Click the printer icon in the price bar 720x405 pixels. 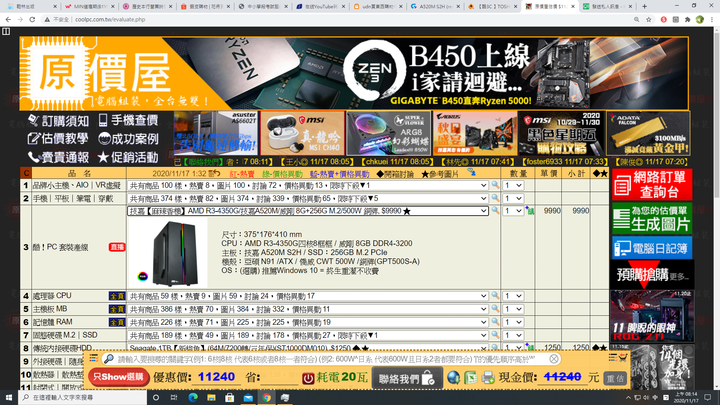point(488,377)
